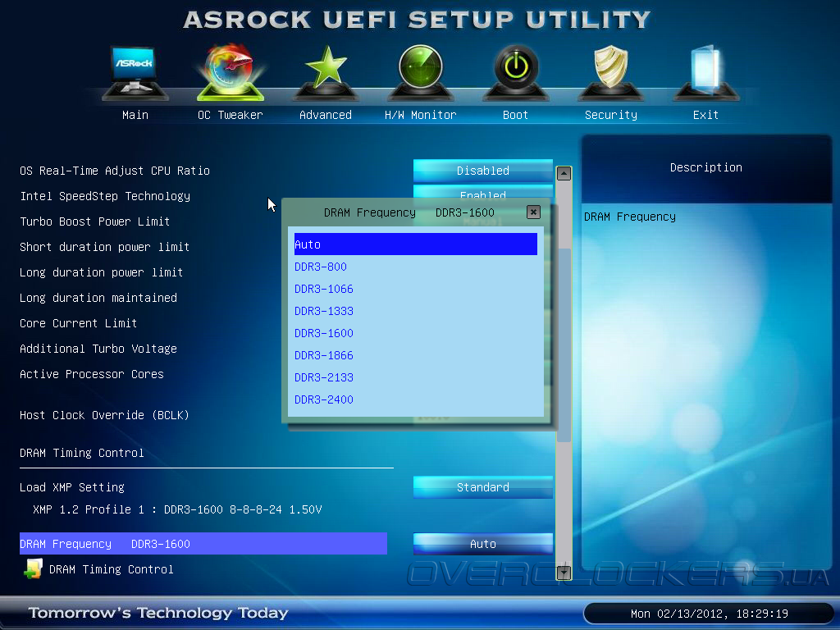Open the Security shield icon
The height and width of the screenshot is (630, 840).
(x=610, y=73)
